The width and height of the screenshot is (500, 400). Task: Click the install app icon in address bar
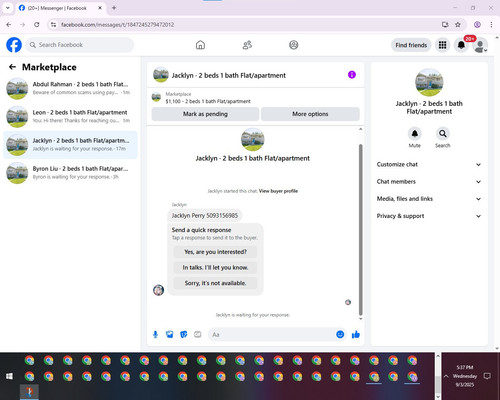(445, 25)
